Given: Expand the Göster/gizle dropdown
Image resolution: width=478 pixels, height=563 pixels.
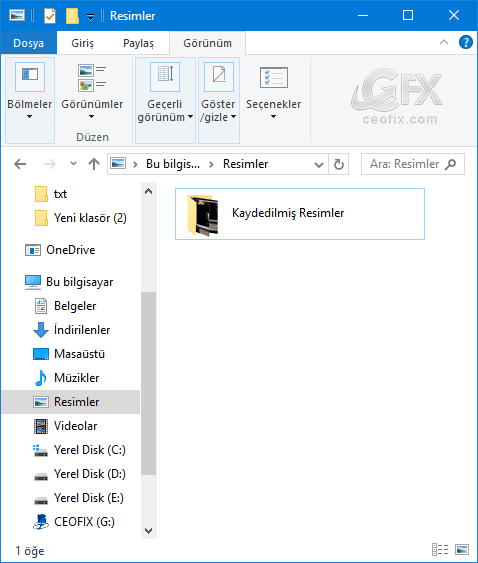Looking at the screenshot, I should tap(219, 100).
